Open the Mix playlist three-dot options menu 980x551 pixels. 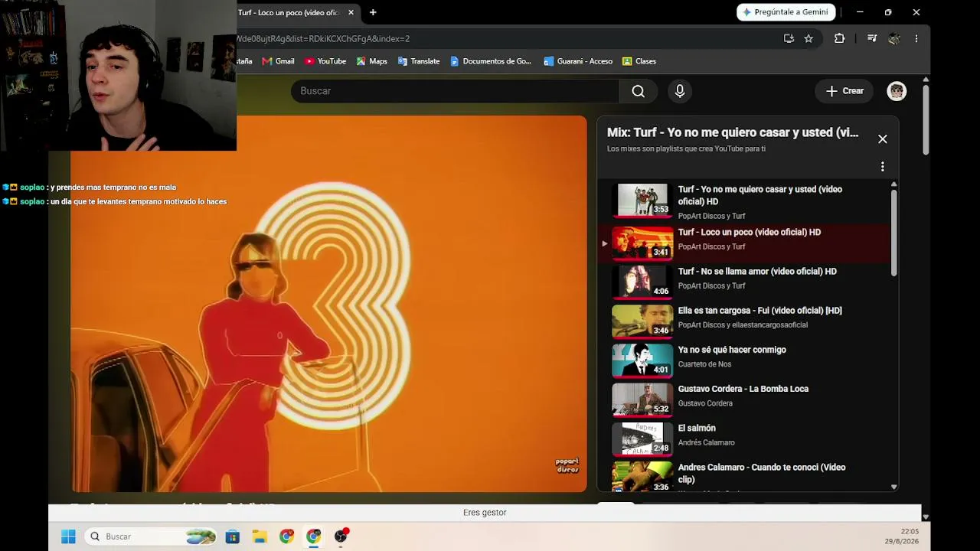click(883, 167)
